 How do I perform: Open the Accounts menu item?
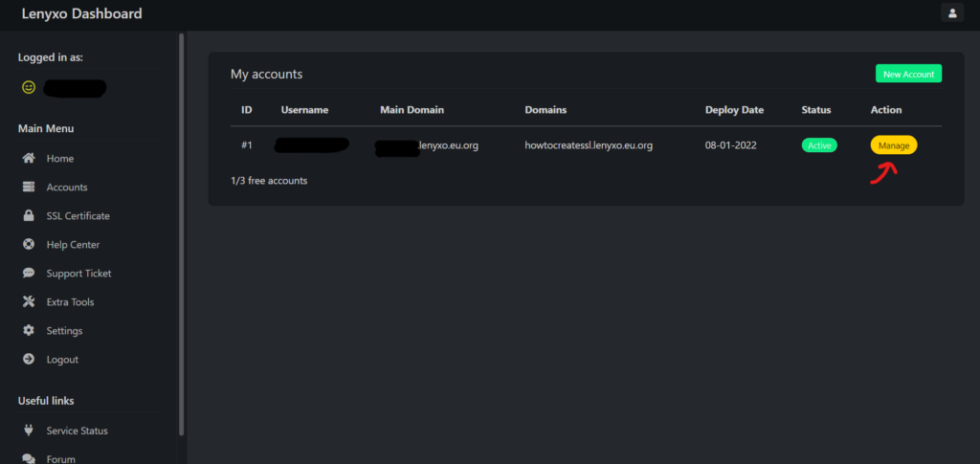[x=67, y=188]
